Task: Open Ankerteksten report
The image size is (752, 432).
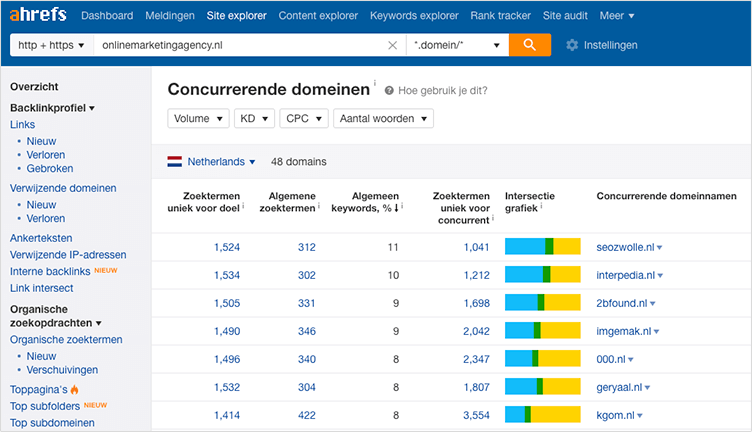Action: [41, 238]
